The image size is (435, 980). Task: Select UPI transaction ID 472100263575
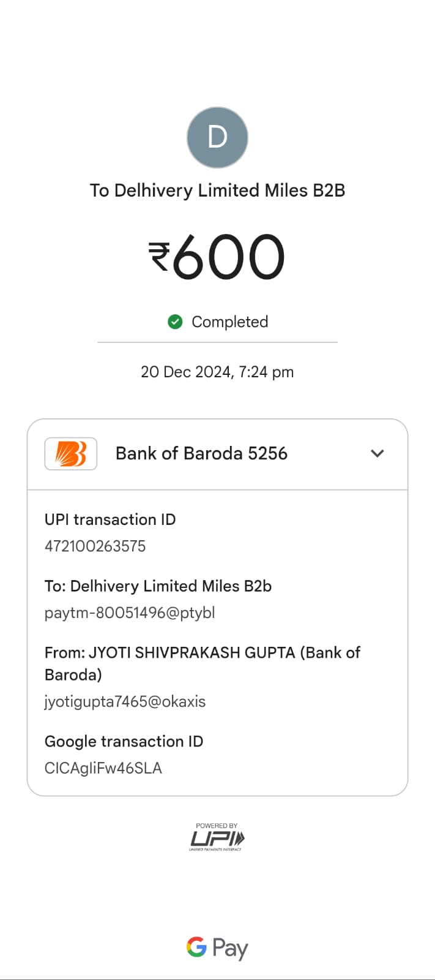[x=95, y=546]
